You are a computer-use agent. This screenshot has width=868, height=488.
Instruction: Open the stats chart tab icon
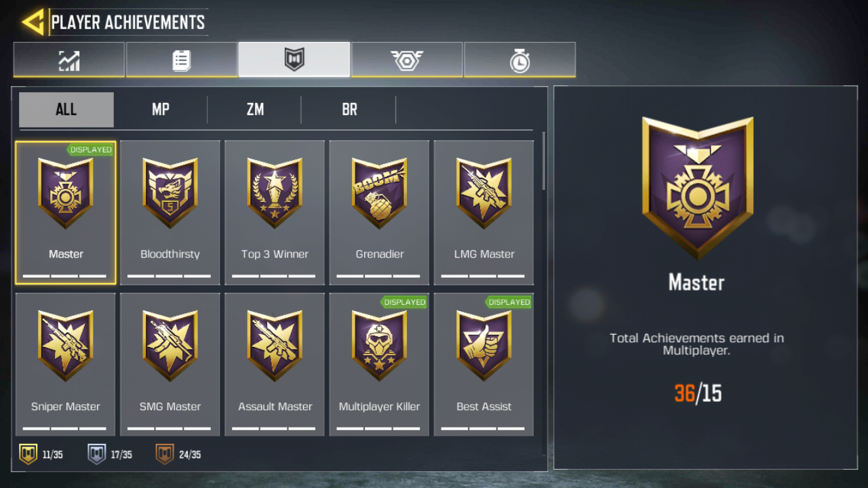(x=69, y=60)
